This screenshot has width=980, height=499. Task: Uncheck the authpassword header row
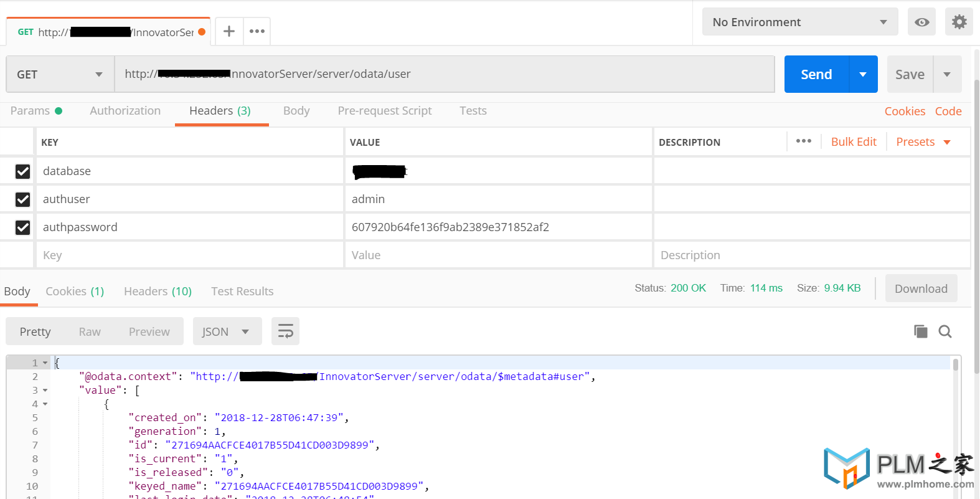(x=23, y=227)
